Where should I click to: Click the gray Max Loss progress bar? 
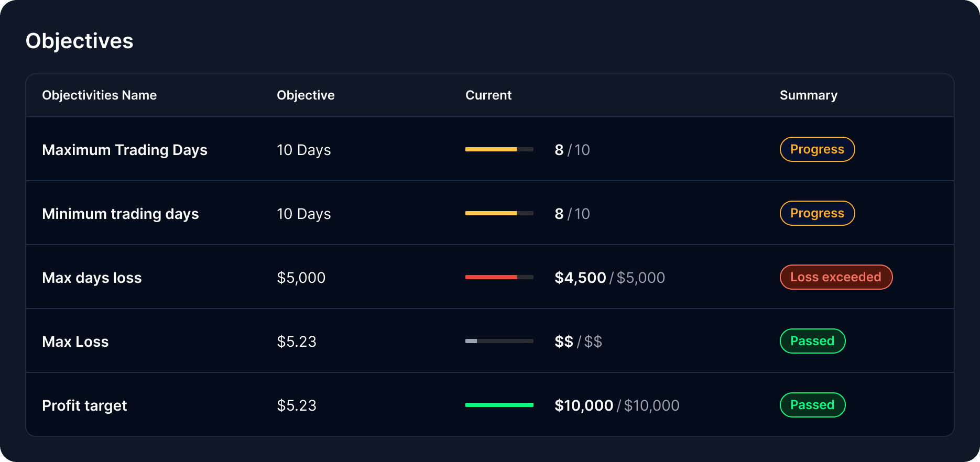[499, 341]
